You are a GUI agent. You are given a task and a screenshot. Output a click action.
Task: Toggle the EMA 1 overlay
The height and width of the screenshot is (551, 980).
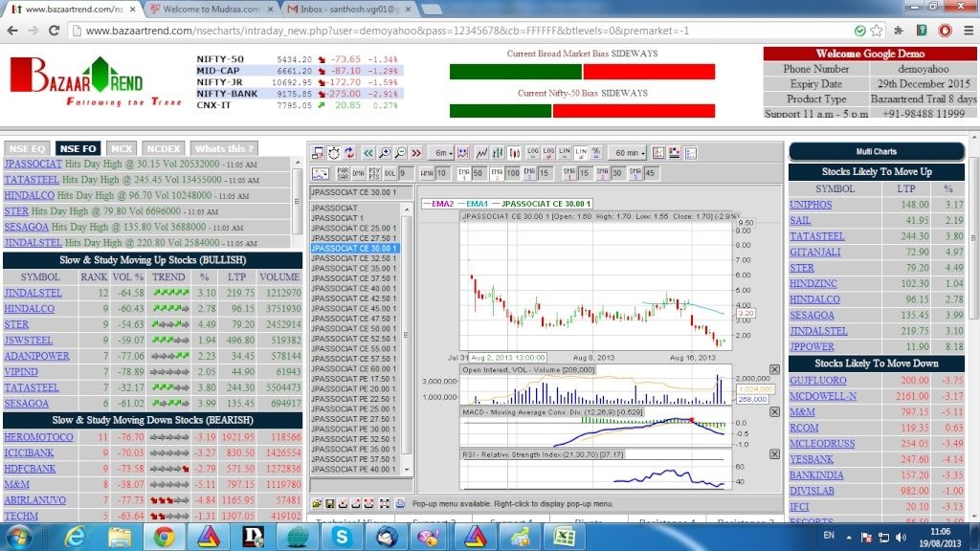pos(464,173)
